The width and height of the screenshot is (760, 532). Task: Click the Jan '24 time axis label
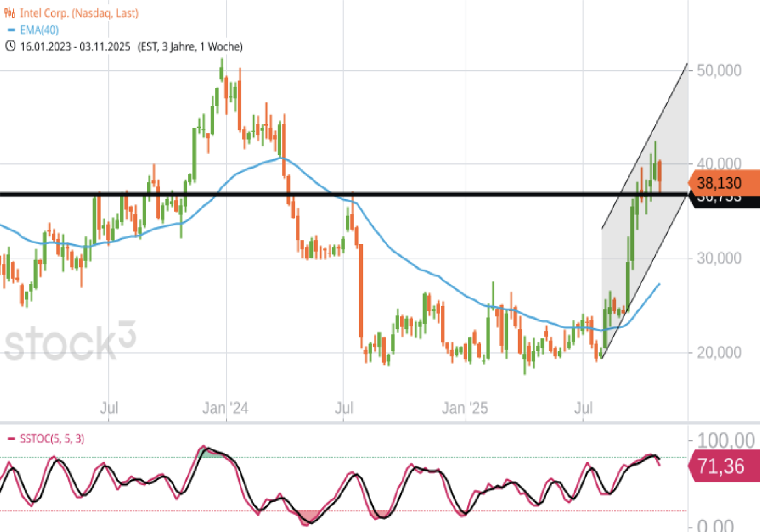pos(226,408)
